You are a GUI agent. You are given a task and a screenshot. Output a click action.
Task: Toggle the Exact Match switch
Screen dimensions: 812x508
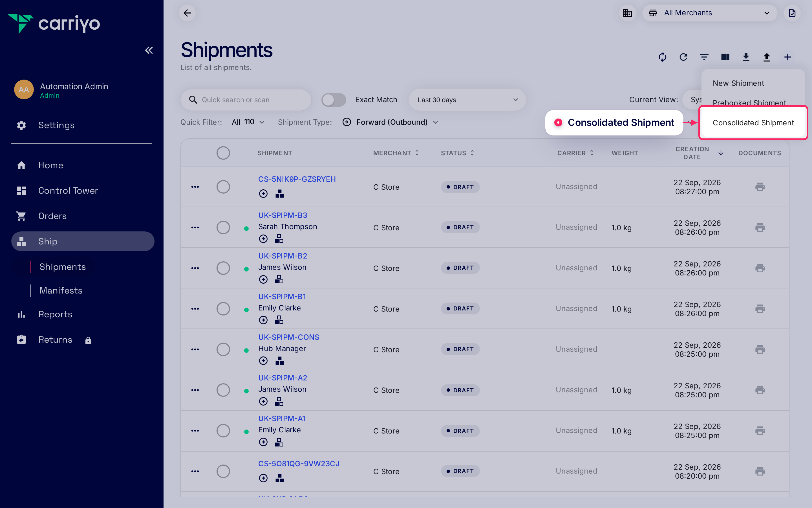point(334,100)
